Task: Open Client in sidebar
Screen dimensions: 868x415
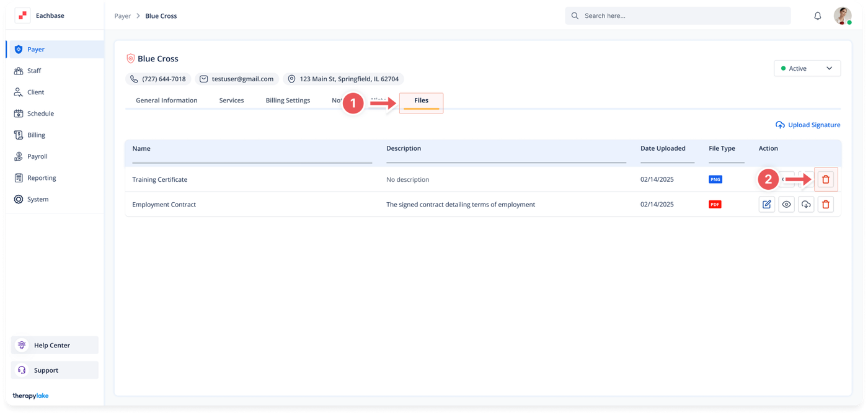Action: (x=55, y=92)
